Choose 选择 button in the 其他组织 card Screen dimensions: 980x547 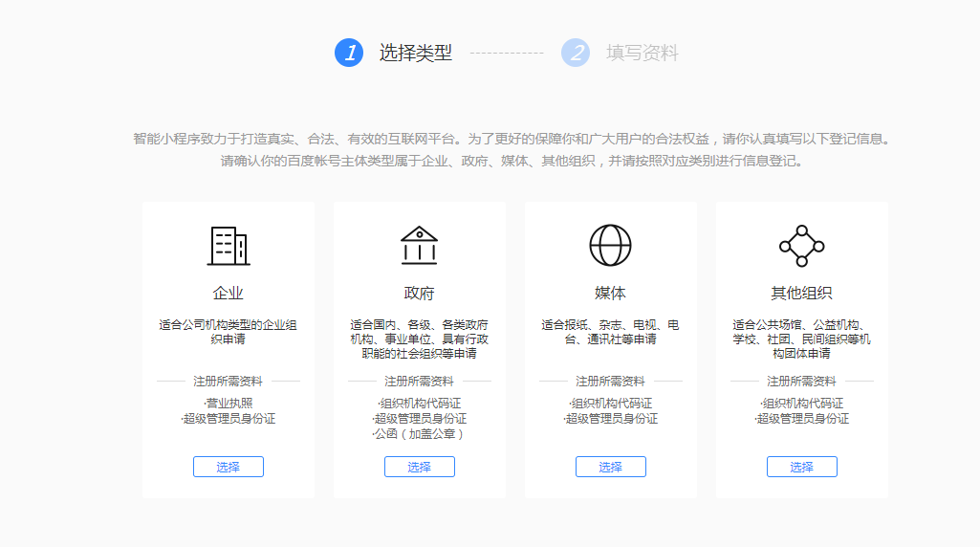pos(801,467)
